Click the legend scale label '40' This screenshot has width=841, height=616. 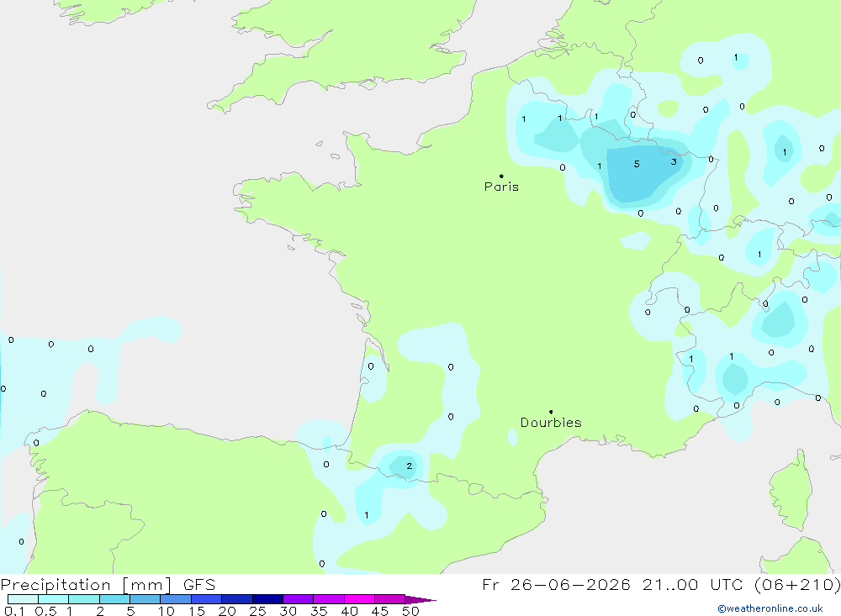(349, 611)
